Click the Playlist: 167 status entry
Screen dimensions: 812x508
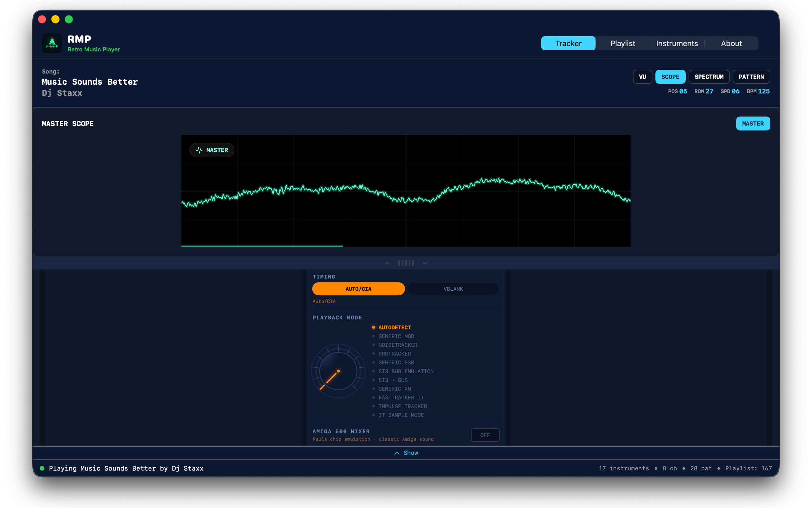tap(748, 468)
